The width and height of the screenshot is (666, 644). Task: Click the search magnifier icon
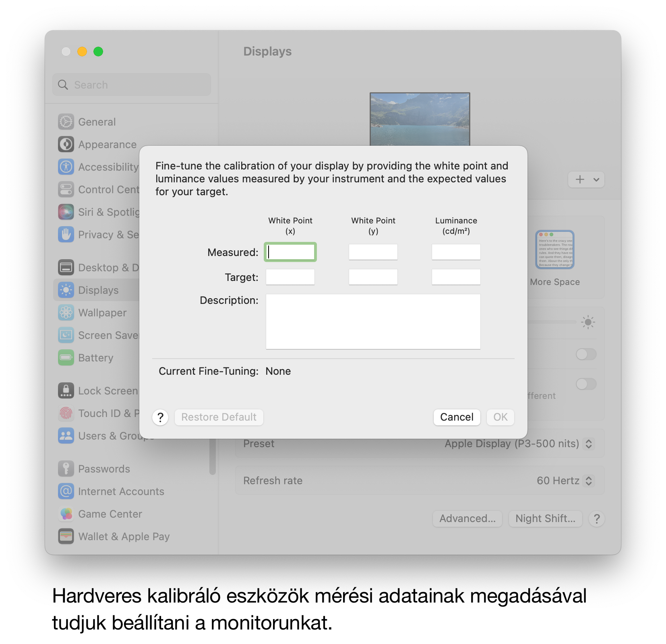tap(63, 85)
